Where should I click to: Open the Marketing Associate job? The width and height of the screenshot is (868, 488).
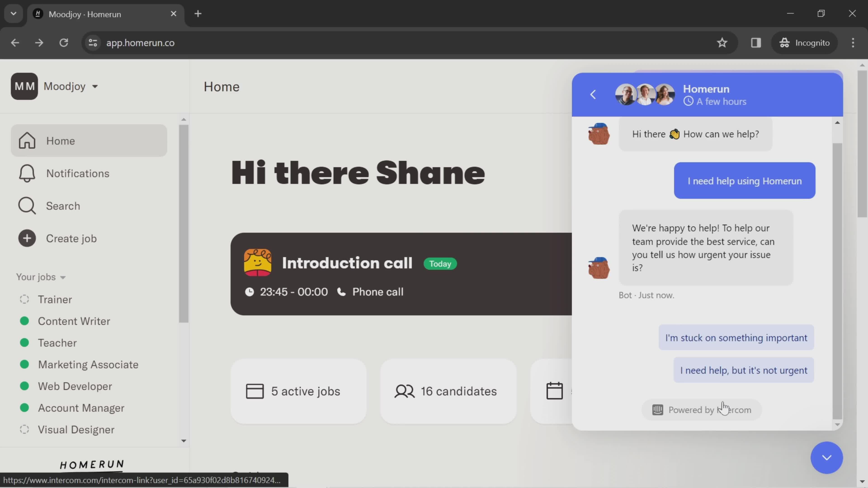88,364
